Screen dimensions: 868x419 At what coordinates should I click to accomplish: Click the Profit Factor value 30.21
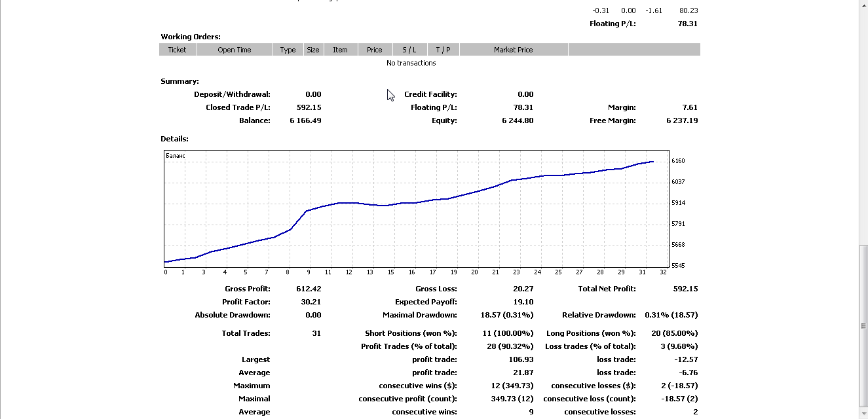pyautogui.click(x=311, y=302)
